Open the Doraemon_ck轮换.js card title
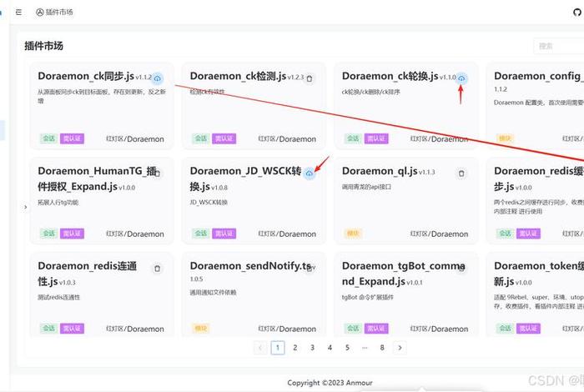This screenshot has width=584, height=392. pos(390,76)
